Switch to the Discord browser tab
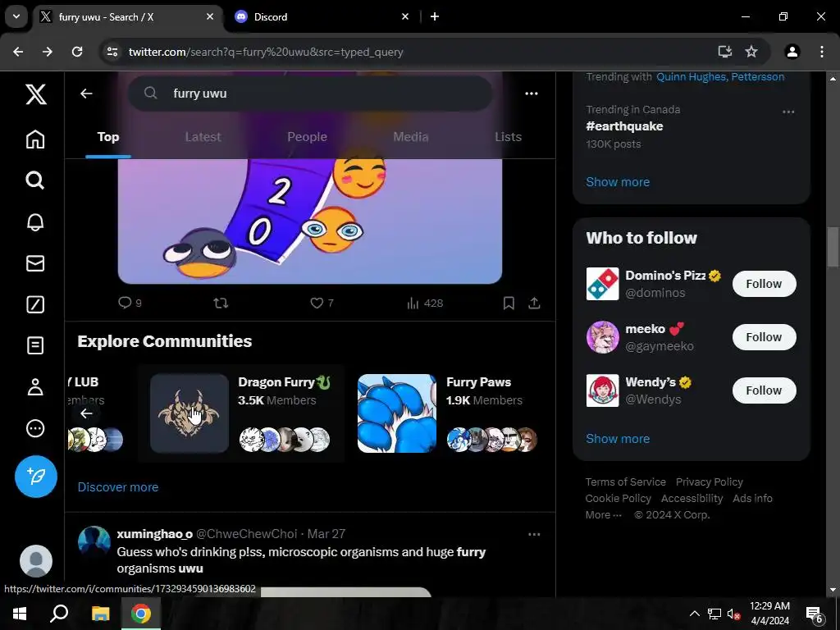Image resolution: width=840 pixels, height=630 pixels. tap(321, 16)
